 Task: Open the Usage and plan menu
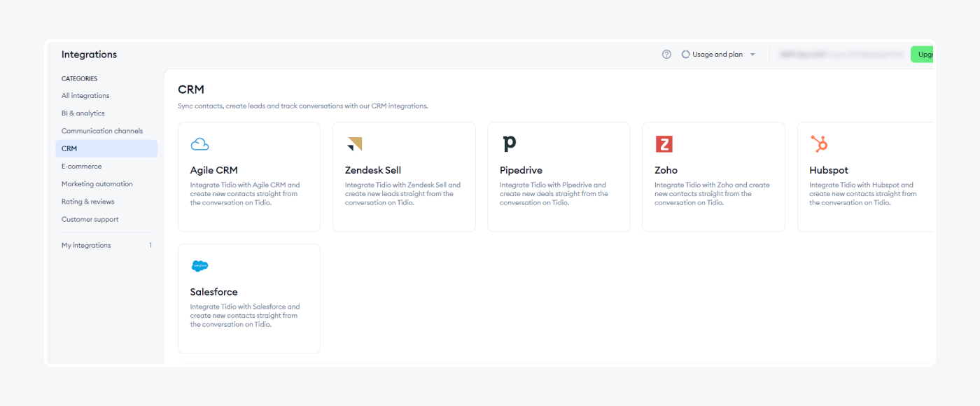click(717, 55)
